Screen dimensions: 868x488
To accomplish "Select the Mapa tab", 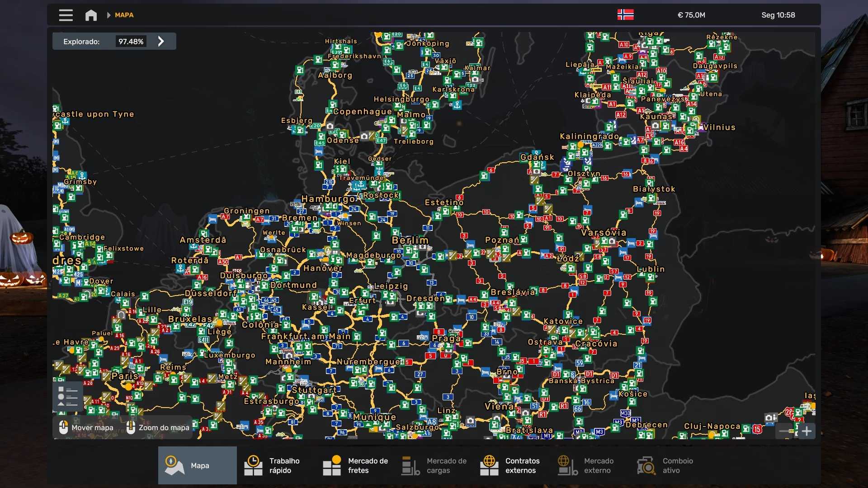I will click(197, 465).
